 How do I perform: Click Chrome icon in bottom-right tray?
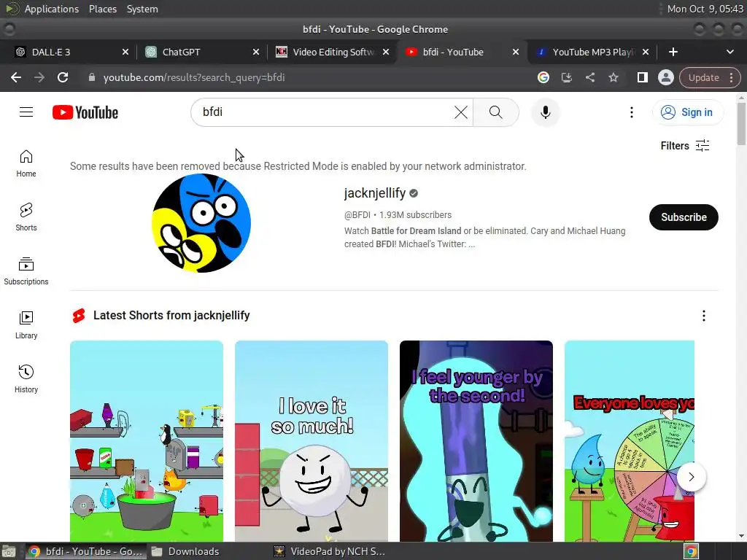pos(692,551)
